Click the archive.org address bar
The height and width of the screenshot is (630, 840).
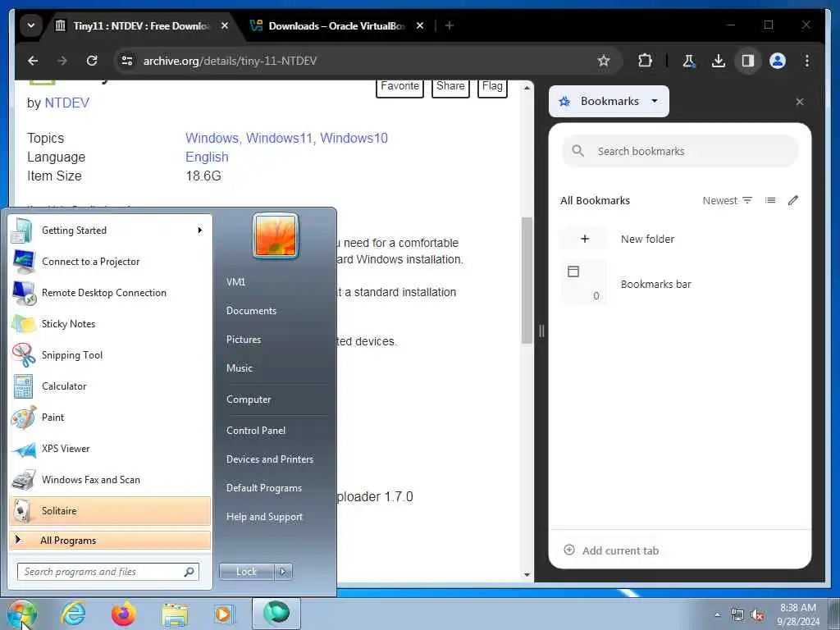367,61
